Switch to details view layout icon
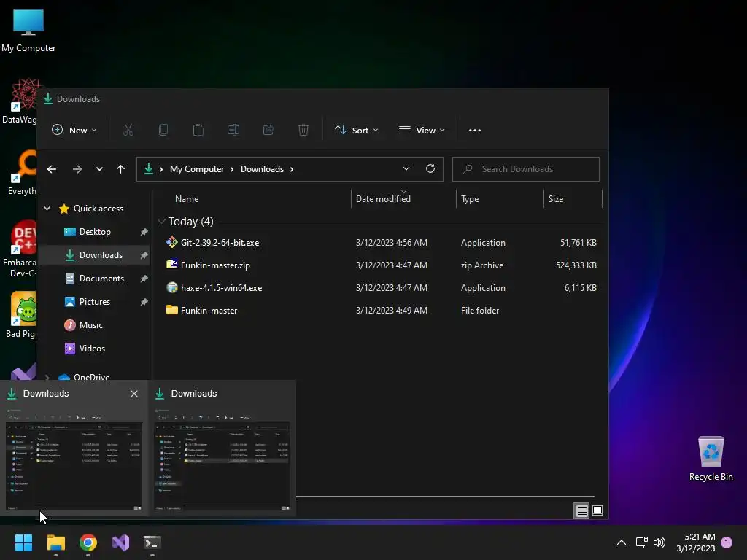This screenshot has height=560, width=747. click(581, 511)
